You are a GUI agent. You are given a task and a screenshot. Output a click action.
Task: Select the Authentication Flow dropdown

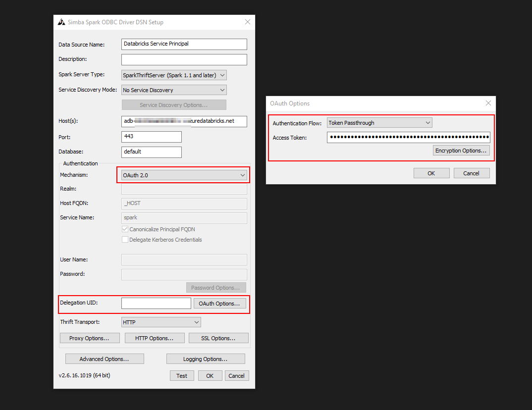[x=379, y=123]
